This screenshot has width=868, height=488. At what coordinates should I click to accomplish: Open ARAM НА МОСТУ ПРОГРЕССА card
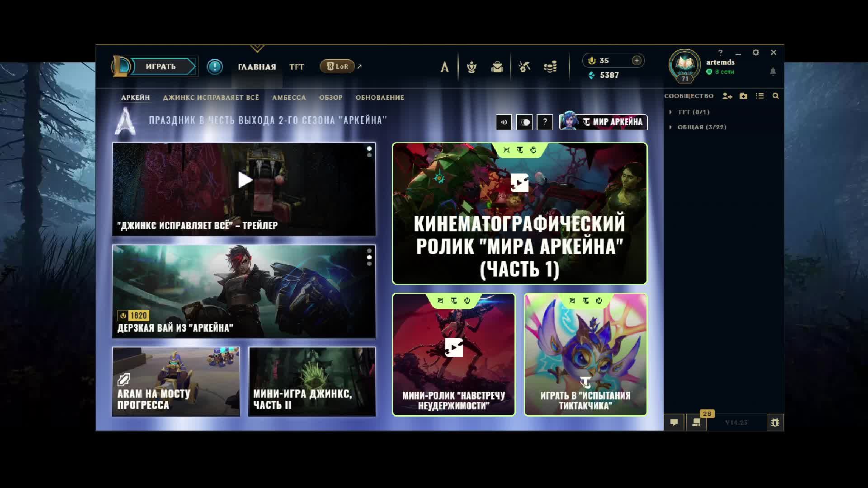click(176, 382)
